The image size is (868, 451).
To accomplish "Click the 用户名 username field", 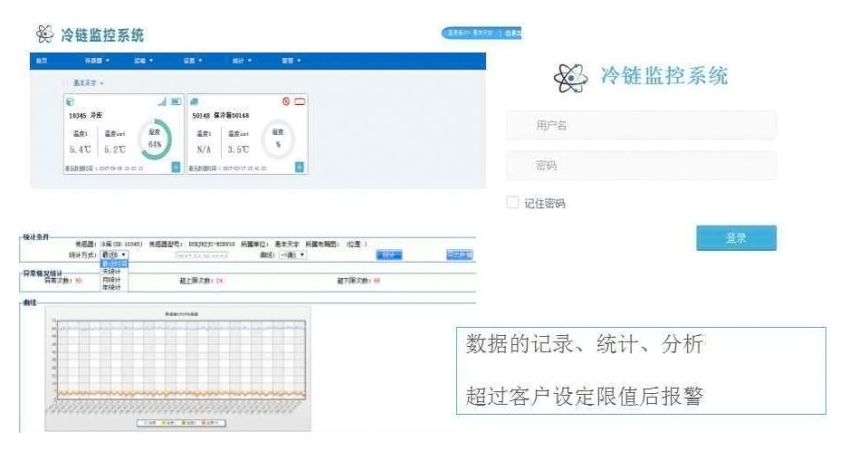I will (641, 125).
